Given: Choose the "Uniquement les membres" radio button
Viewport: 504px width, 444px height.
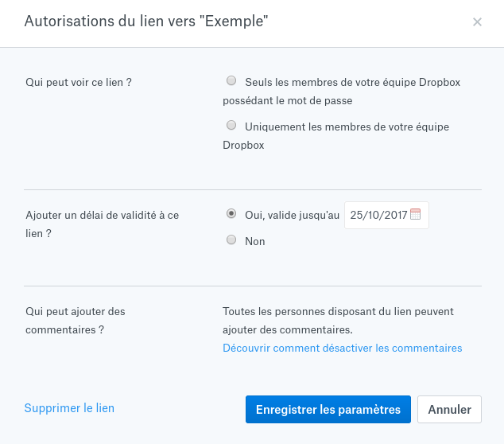Looking at the screenshot, I should point(231,125).
